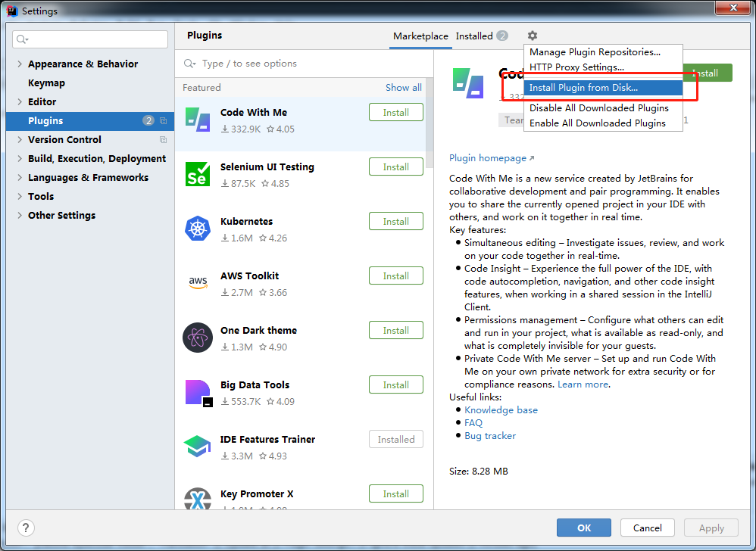Expand the Tools settings node

tap(20, 196)
